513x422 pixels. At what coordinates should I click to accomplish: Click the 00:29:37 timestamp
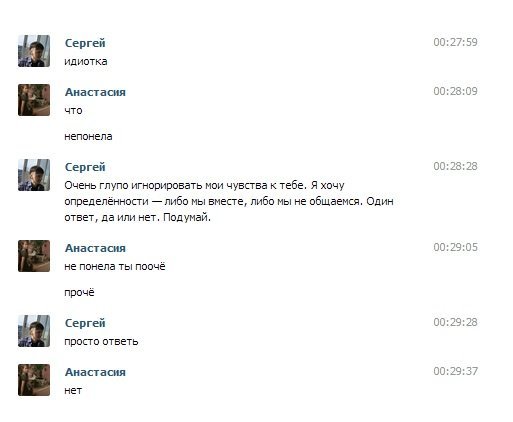(455, 371)
